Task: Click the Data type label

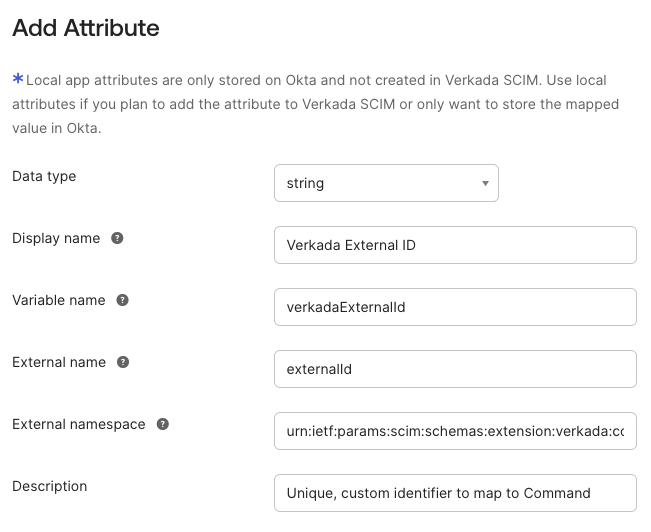Action: pos(44,176)
